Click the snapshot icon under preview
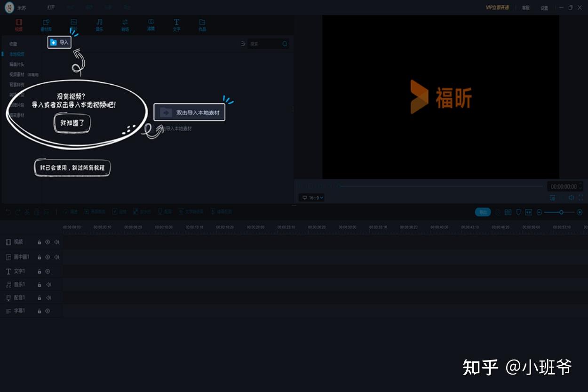588x392 pixels. (x=553, y=198)
